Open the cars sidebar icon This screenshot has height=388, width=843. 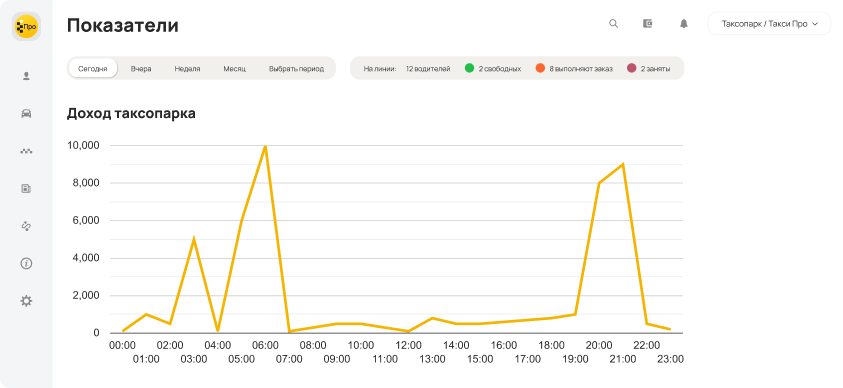pos(26,113)
